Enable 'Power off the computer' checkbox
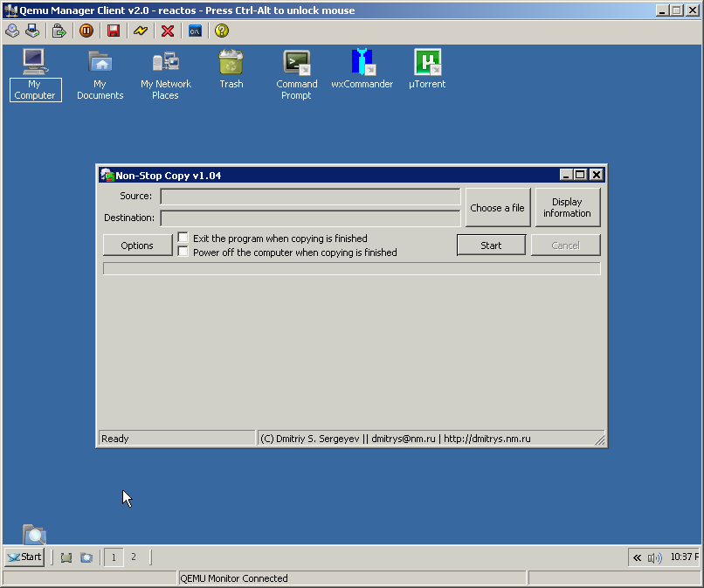This screenshot has width=704, height=588. pyautogui.click(x=183, y=252)
